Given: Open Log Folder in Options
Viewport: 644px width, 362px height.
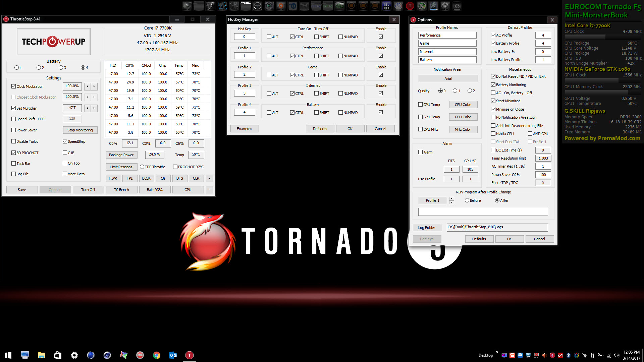Looking at the screenshot, I should click(x=427, y=228).
